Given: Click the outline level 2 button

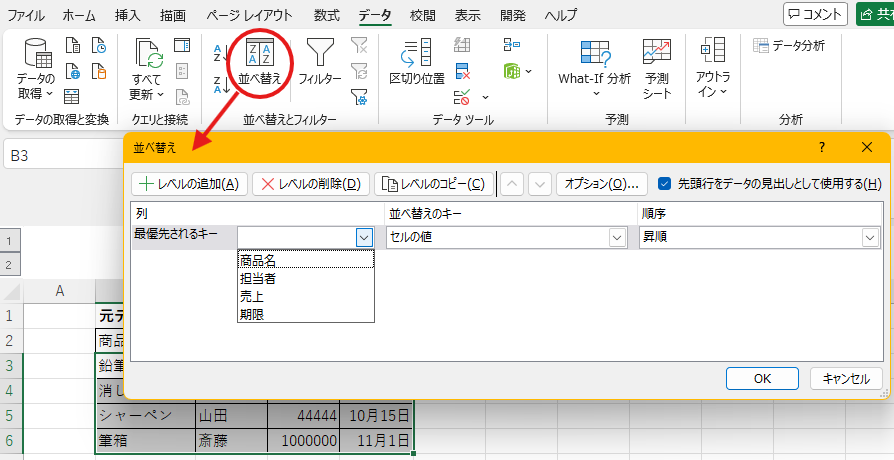Looking at the screenshot, I should point(9,265).
